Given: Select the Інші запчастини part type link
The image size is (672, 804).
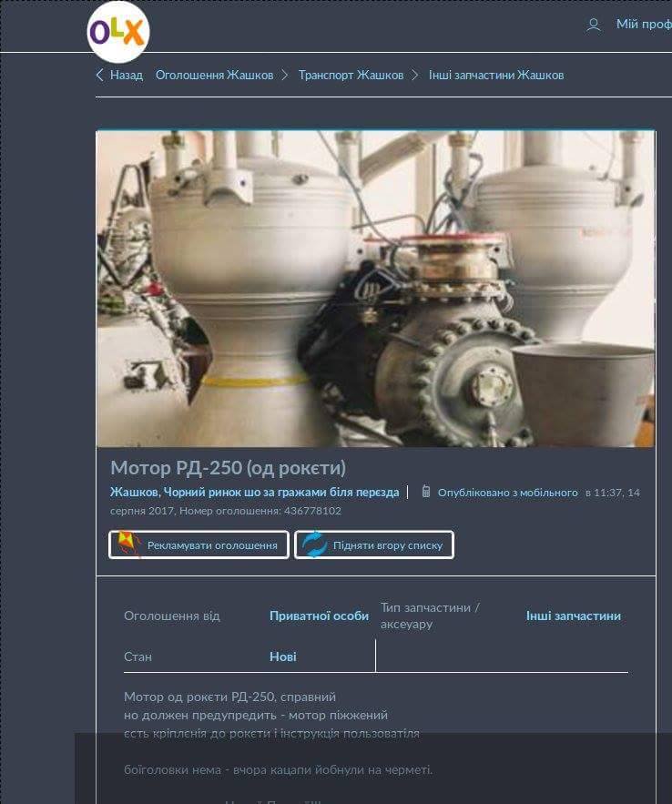Looking at the screenshot, I should (x=573, y=616).
